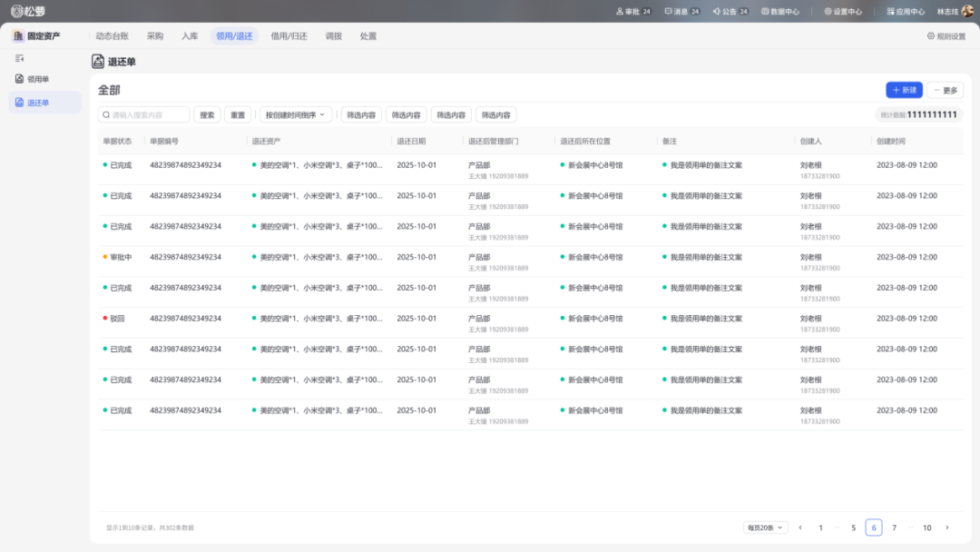
Task: Click the 新建 create button
Action: 904,90
